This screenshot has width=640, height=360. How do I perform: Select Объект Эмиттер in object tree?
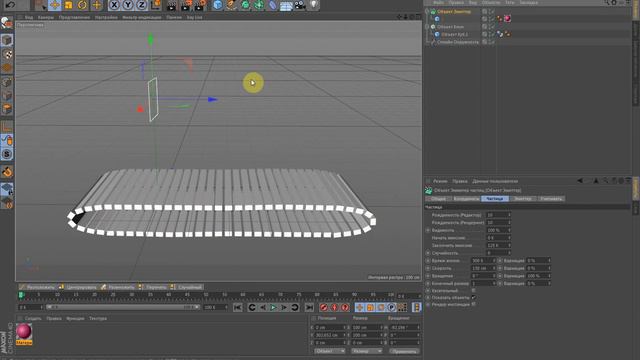click(x=453, y=11)
